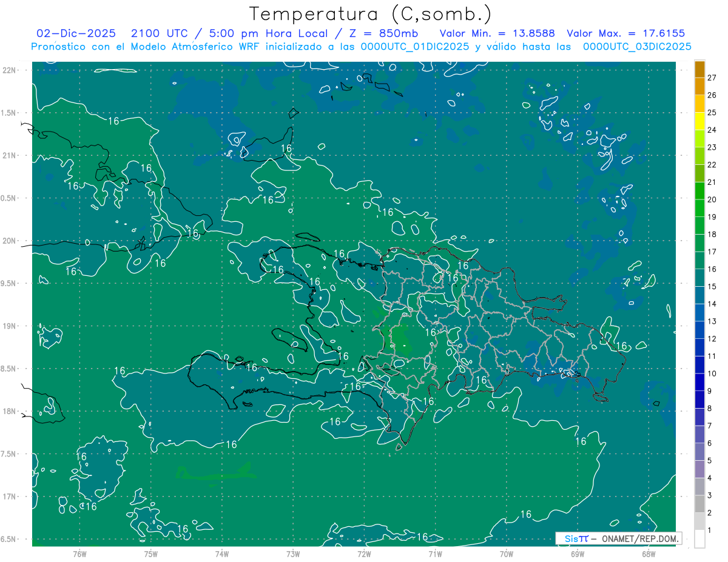Viewport: 728px width, 562px height.
Task: Click the "Valor Min. = 13.8588" readout
Action: click(497, 33)
